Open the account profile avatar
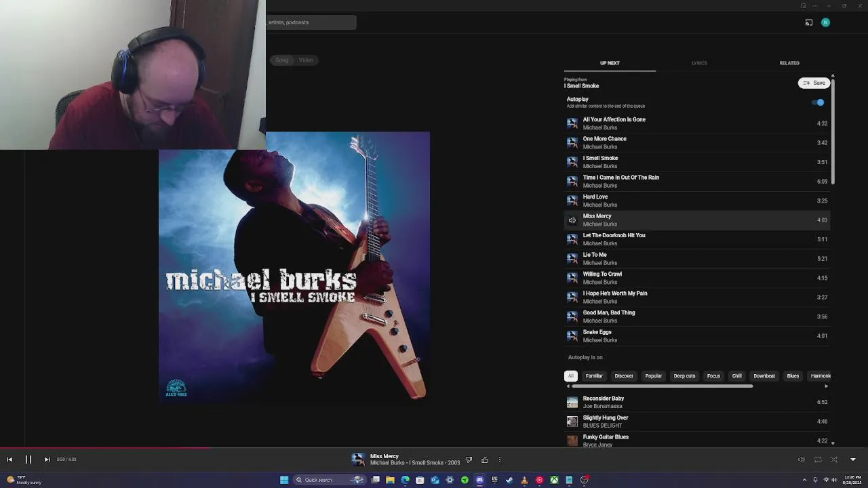This screenshot has width=868, height=488. pos(825,22)
